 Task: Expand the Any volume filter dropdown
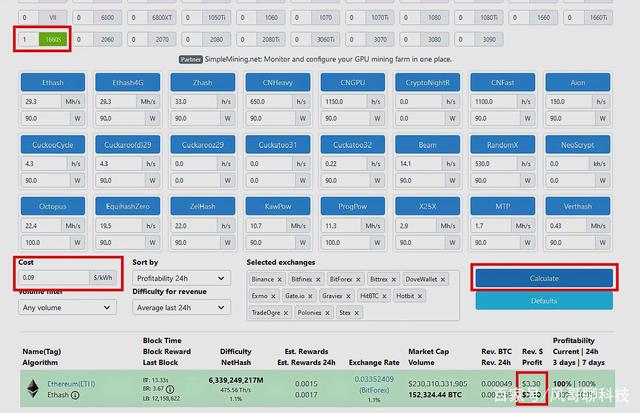click(67, 307)
